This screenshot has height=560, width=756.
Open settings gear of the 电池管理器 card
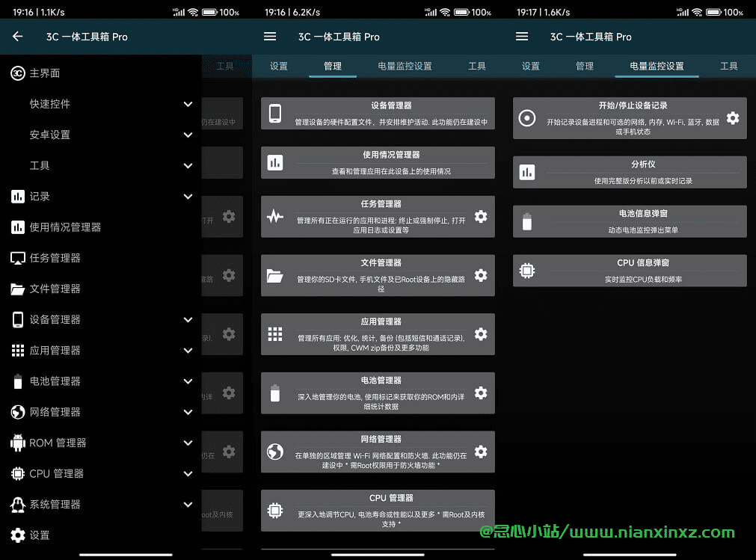tap(481, 393)
